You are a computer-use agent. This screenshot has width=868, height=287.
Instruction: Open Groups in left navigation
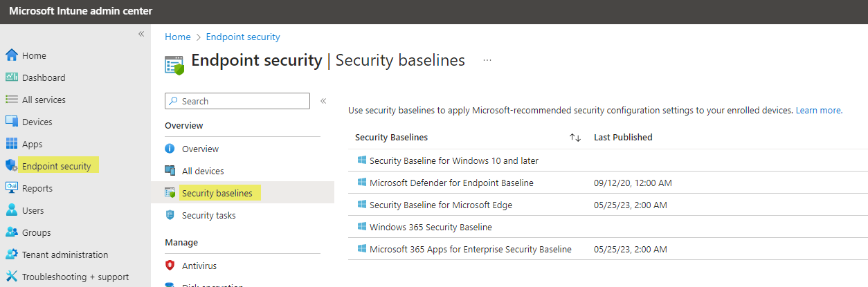(x=36, y=232)
